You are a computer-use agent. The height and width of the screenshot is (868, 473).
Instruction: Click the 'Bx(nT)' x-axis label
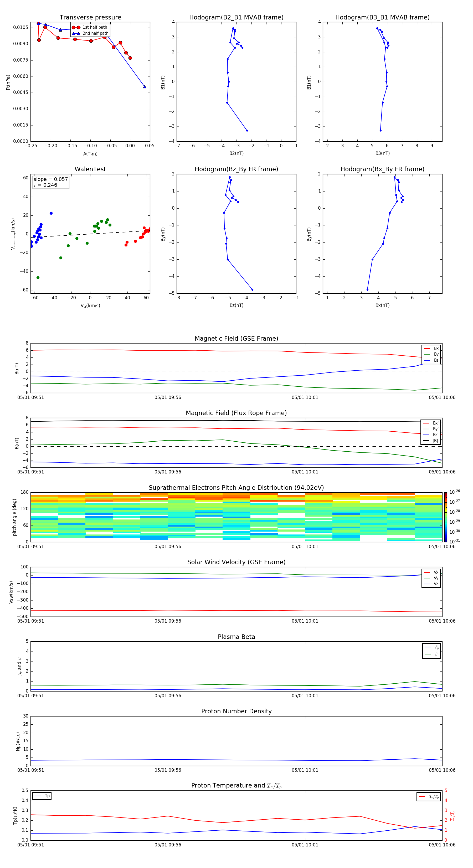382,305
